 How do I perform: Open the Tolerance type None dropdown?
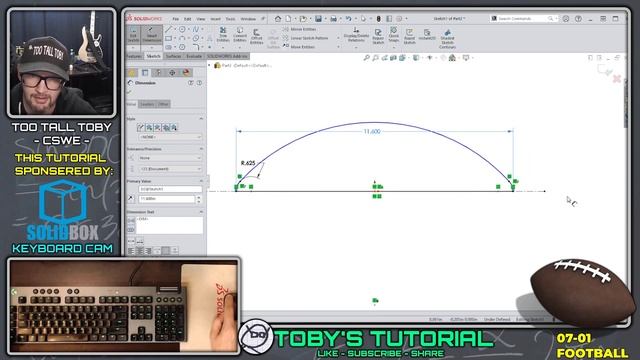click(170, 158)
